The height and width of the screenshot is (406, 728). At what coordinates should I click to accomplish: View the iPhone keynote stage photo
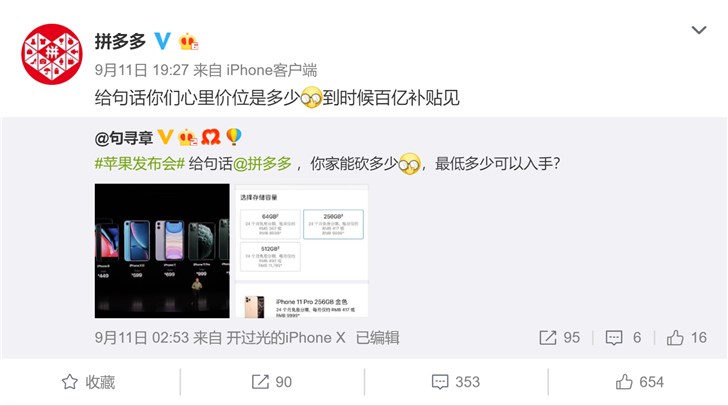point(162,251)
